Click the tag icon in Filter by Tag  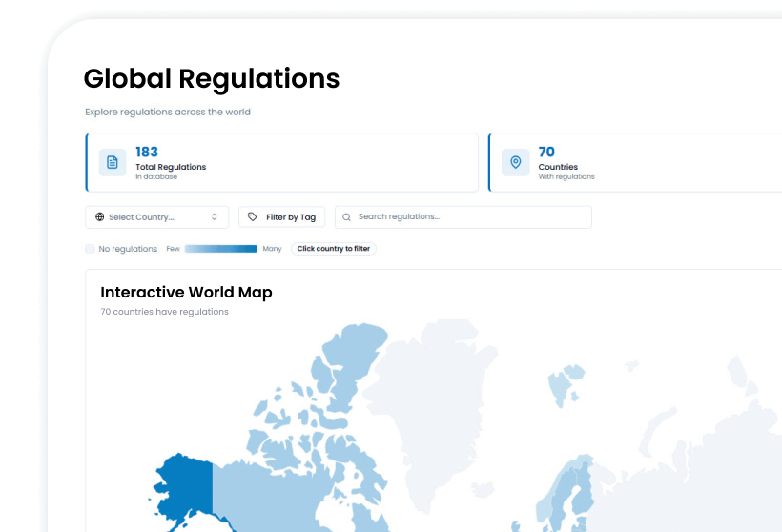pyautogui.click(x=253, y=216)
